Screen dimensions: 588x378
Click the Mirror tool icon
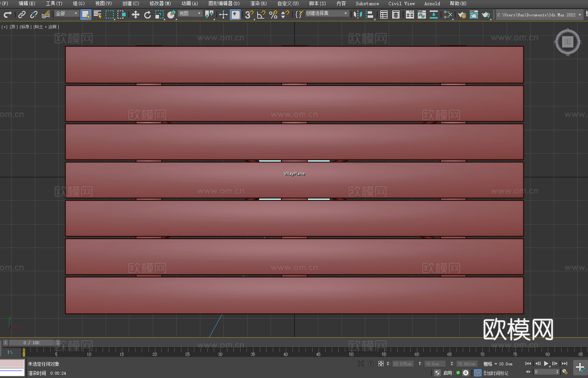(x=358, y=14)
